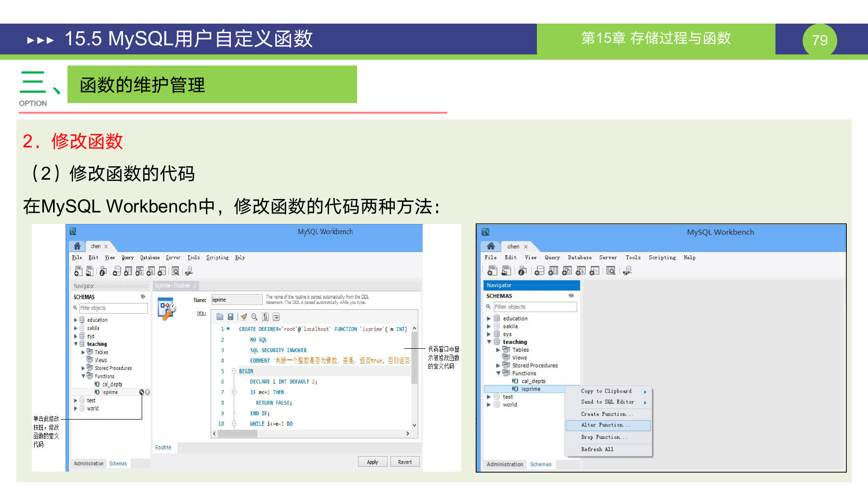Open Copy to Clipboard submenu

pos(608,391)
